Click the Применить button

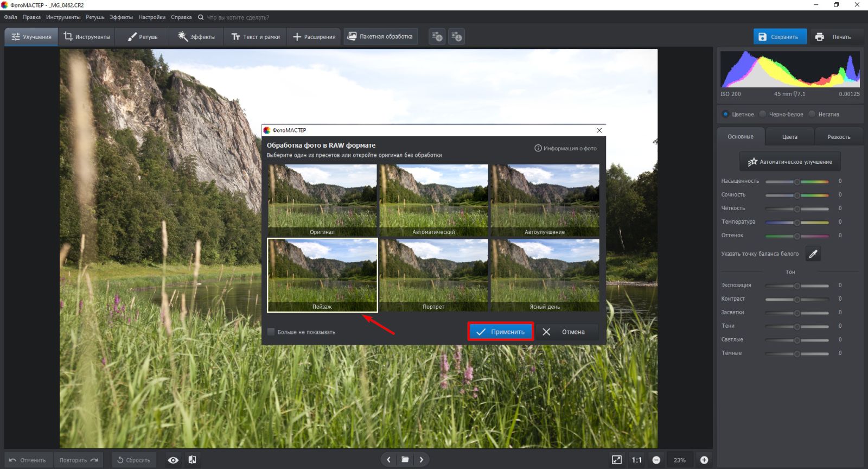500,332
